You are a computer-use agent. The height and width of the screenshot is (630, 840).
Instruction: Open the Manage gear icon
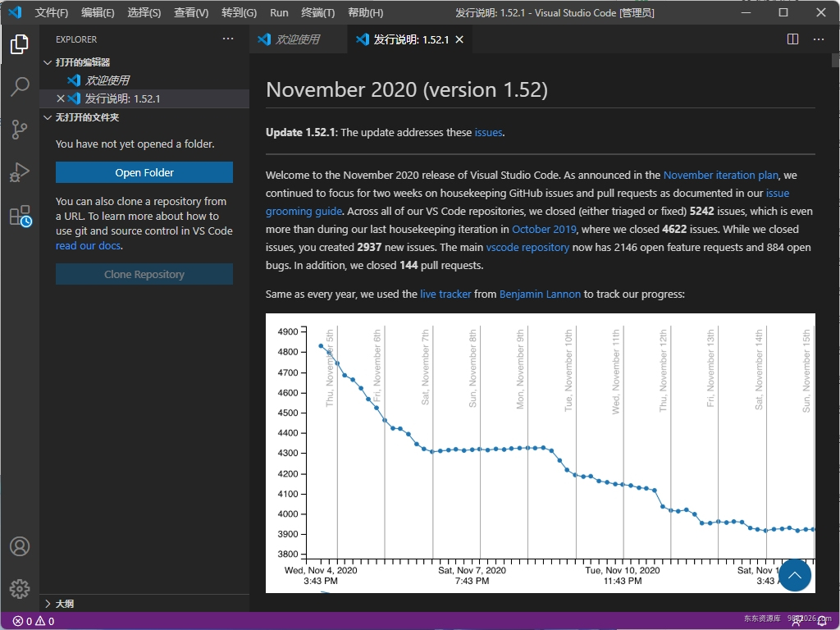click(20, 588)
